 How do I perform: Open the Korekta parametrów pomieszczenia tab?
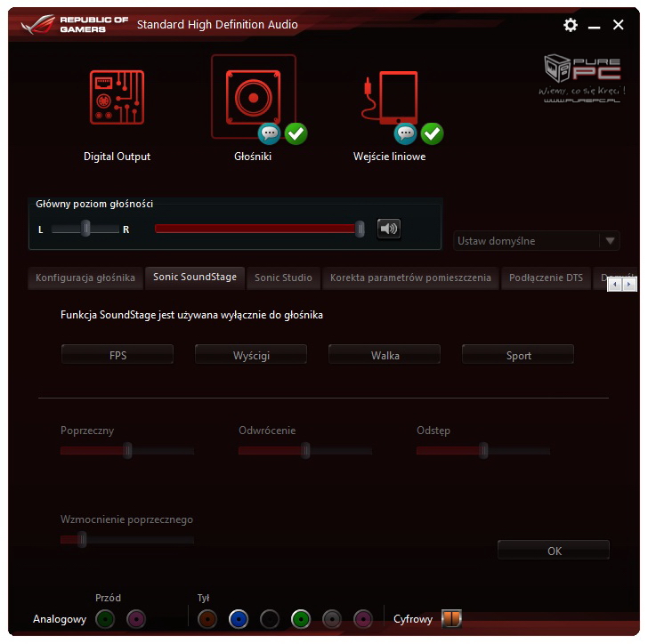[x=410, y=278]
